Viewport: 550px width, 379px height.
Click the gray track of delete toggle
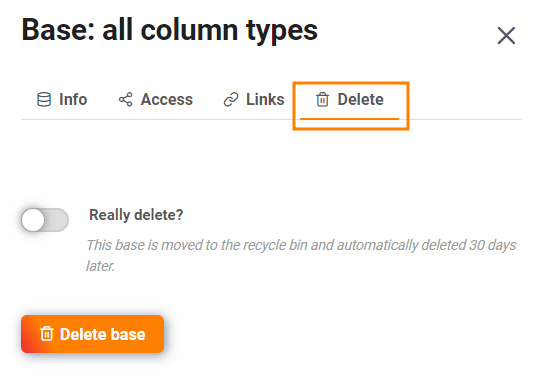click(x=57, y=220)
